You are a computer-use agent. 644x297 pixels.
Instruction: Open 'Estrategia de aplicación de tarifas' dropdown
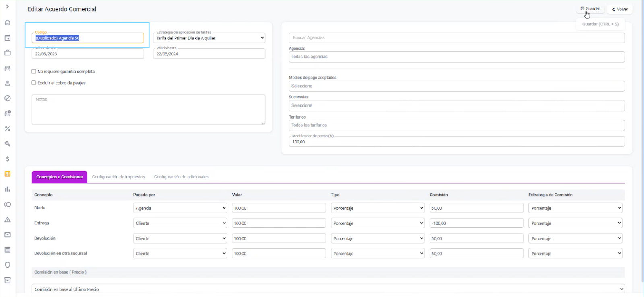pyautogui.click(x=209, y=38)
